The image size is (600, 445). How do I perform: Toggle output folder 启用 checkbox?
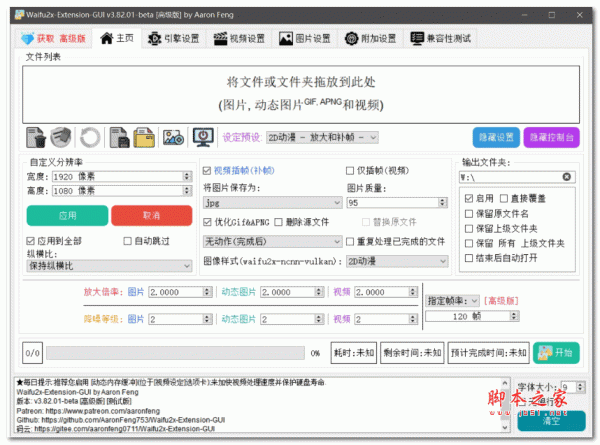[x=469, y=198]
